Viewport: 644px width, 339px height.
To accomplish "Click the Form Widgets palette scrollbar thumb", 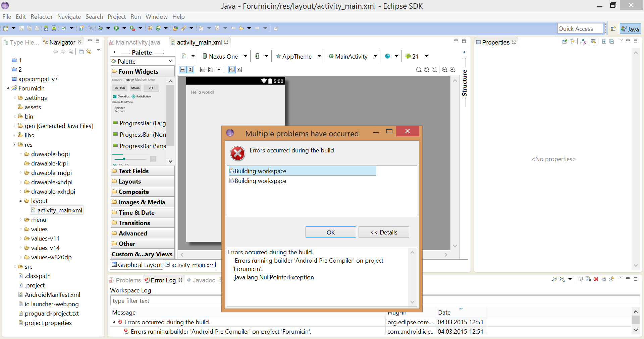I will pyautogui.click(x=170, y=115).
